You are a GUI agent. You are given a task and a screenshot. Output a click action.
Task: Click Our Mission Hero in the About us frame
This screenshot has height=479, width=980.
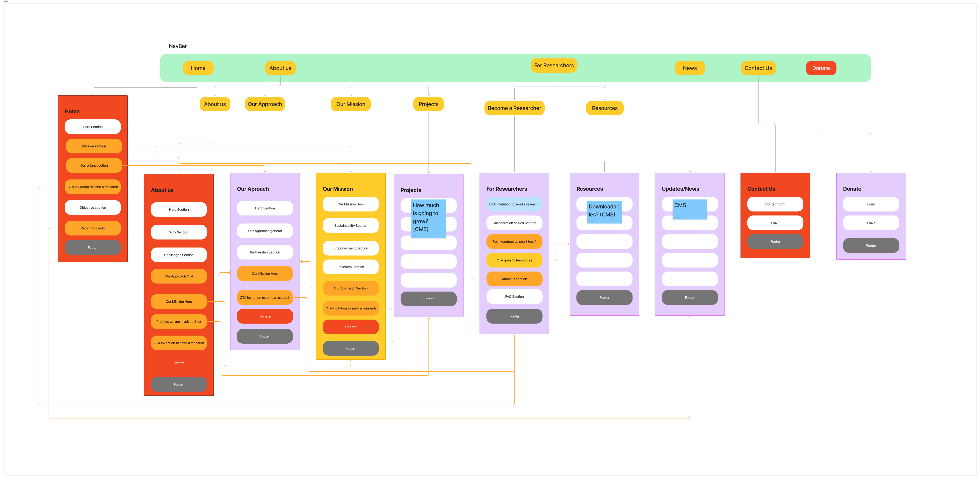click(179, 302)
